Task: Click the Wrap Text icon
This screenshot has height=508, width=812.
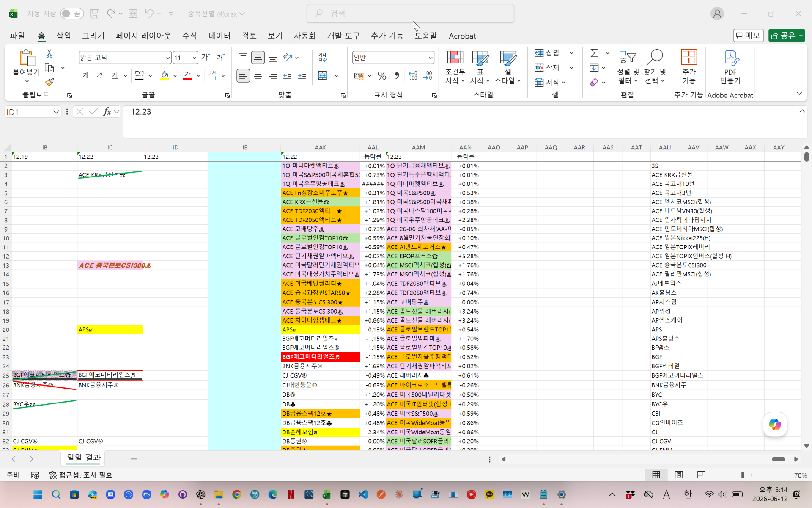Action: pyautogui.click(x=323, y=57)
